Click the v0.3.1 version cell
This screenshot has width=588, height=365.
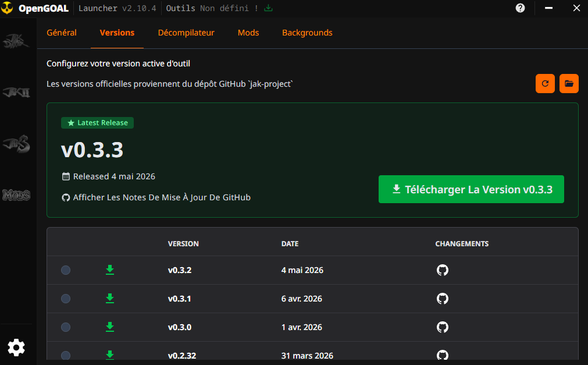(179, 299)
